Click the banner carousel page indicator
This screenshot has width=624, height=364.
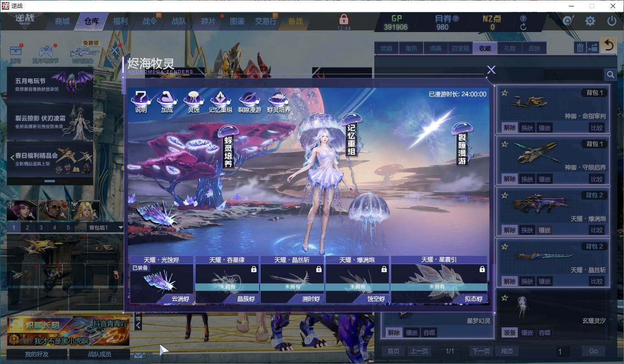49,181
